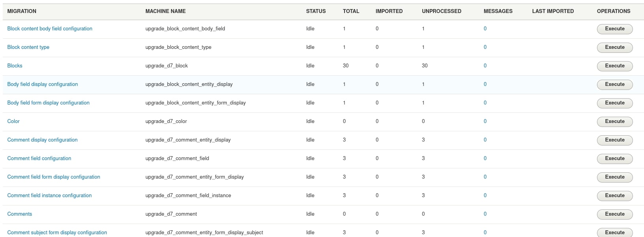Viewport: 644px width, 237px height.
Task: View messages for Comment field form display configuration
Action: tap(485, 177)
